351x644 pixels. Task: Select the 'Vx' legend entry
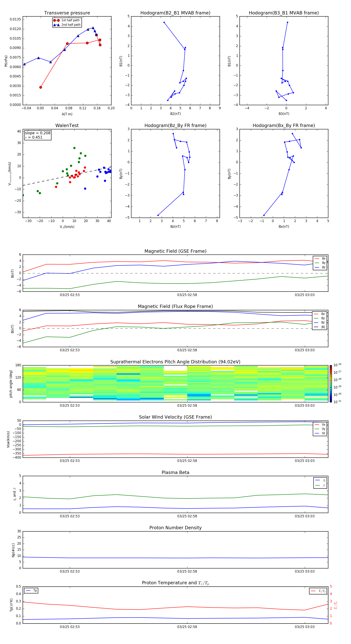[320, 424]
